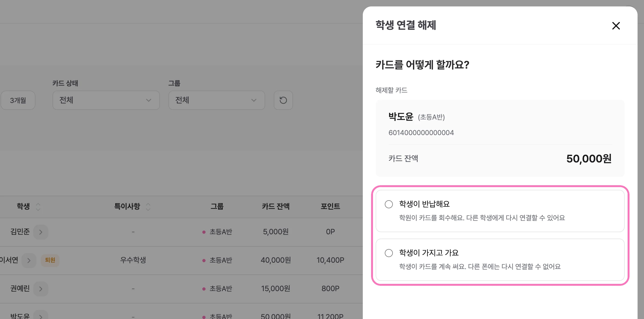
Task: Click card number 6014000000000004
Action: pos(421,133)
